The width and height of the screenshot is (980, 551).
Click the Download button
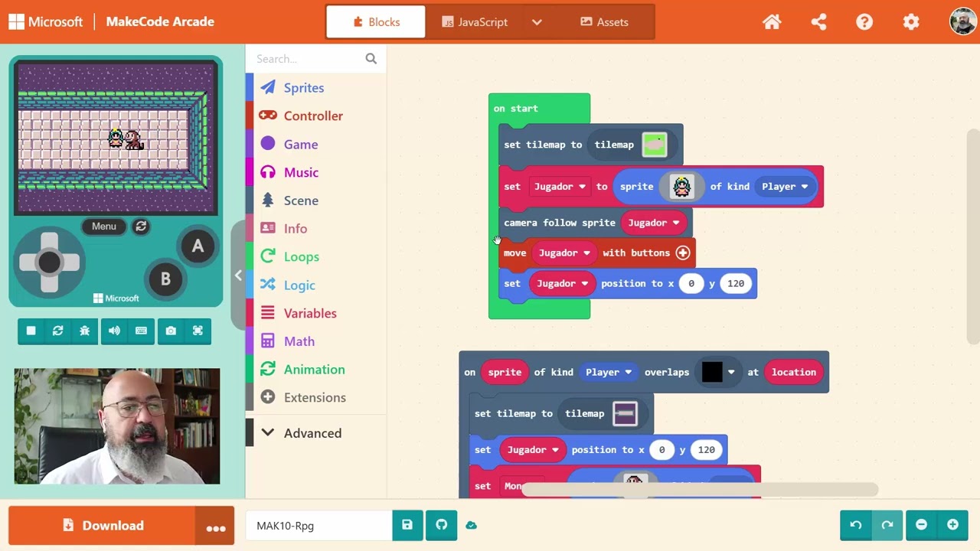103,526
